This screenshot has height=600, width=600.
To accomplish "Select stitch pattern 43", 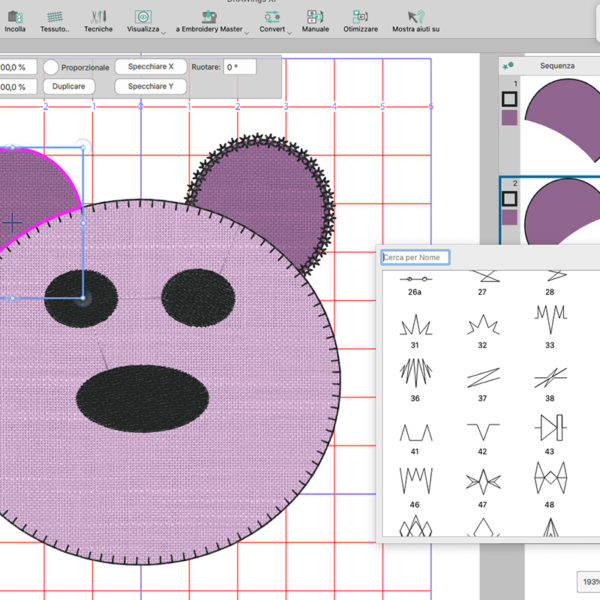I will [x=550, y=434].
